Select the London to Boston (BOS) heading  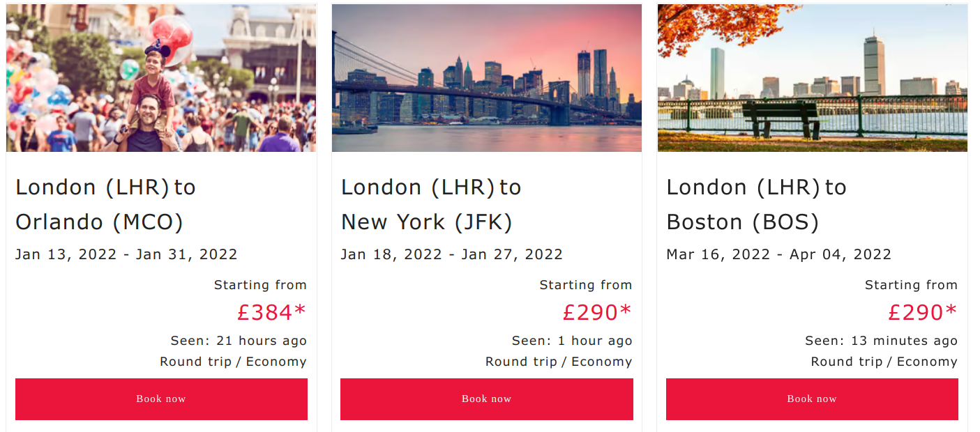pyautogui.click(x=756, y=204)
